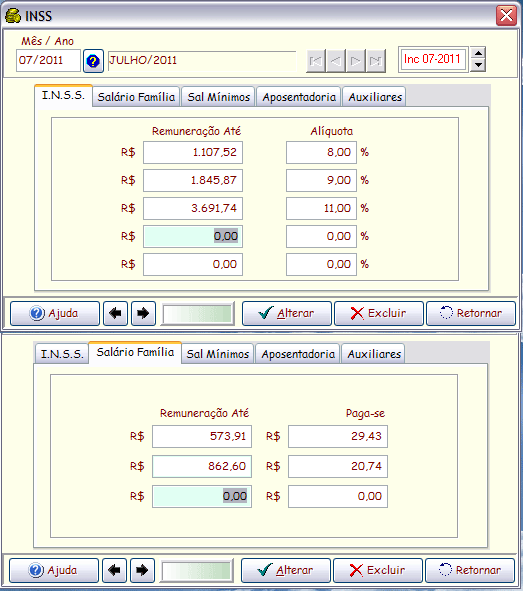Click alíquota field with 11,00
This screenshot has width=523, height=591.
pos(321,208)
